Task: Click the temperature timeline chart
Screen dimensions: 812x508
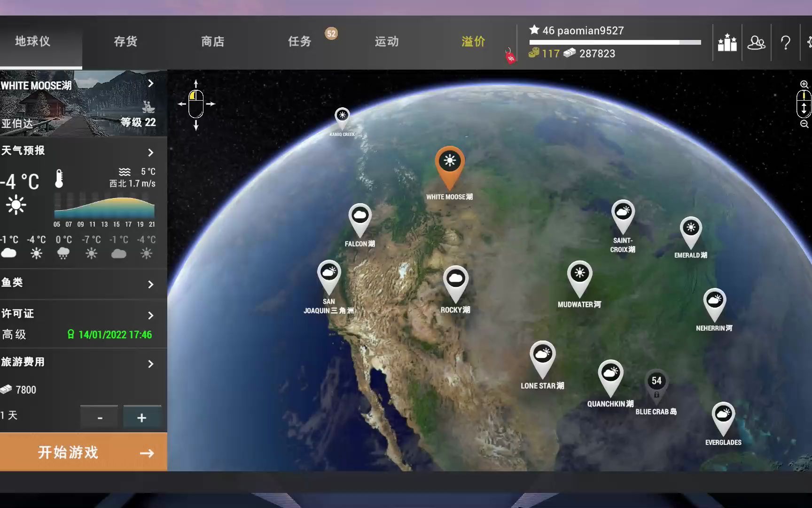Action: [x=104, y=209]
